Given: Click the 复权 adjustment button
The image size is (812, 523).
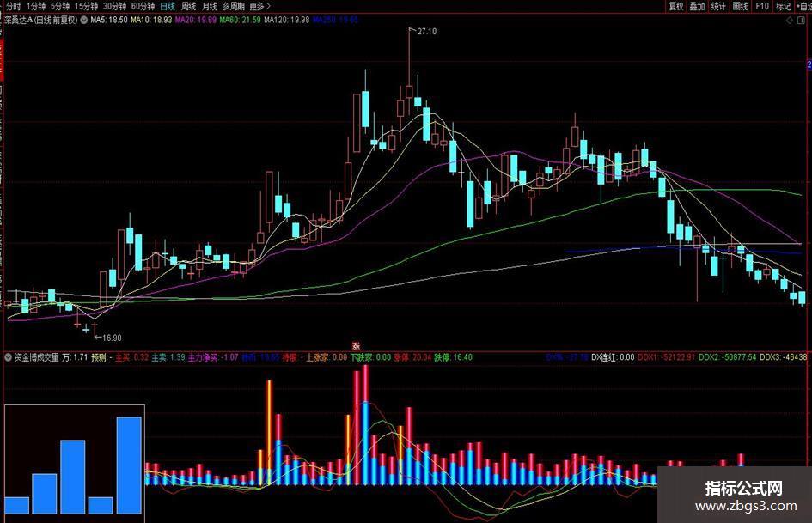Looking at the screenshot, I should click(676, 6).
